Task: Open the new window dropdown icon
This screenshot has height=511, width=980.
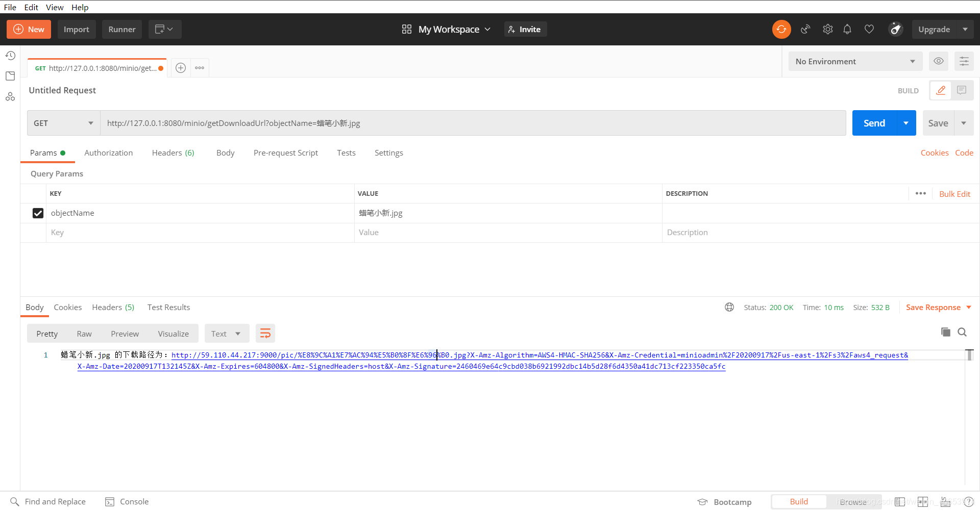Action: click(165, 30)
